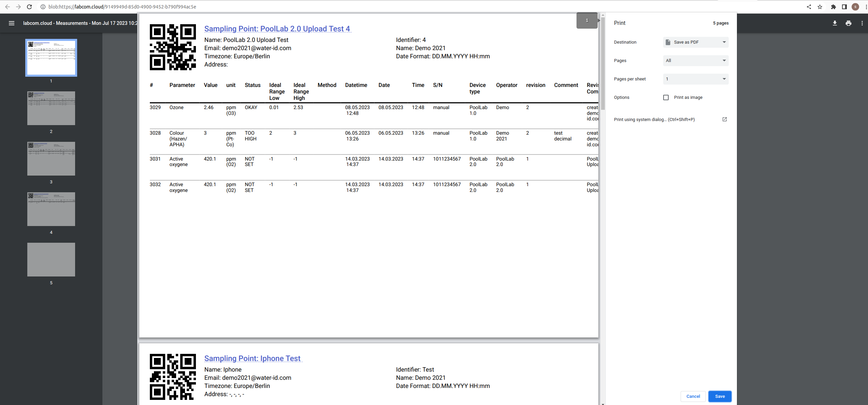Go forward in browser history

[x=18, y=7]
